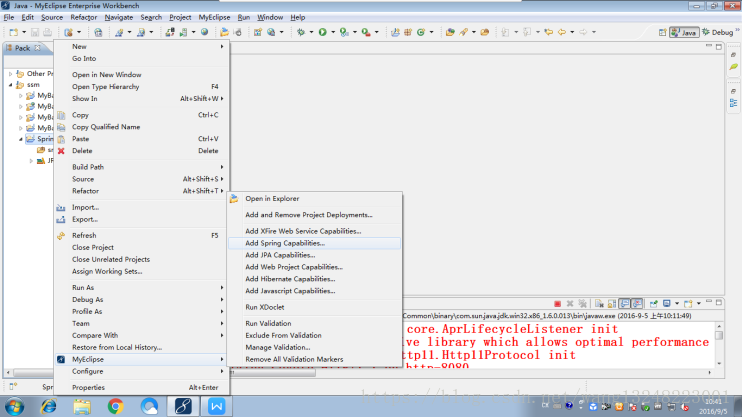Open the Back history dropdown arrow

coord(572,32)
